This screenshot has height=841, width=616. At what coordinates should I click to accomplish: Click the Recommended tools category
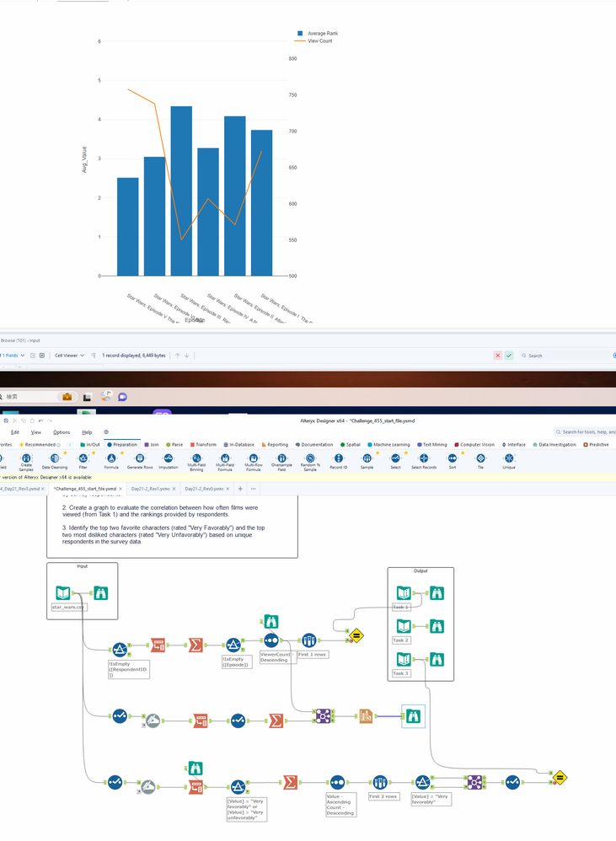point(40,445)
